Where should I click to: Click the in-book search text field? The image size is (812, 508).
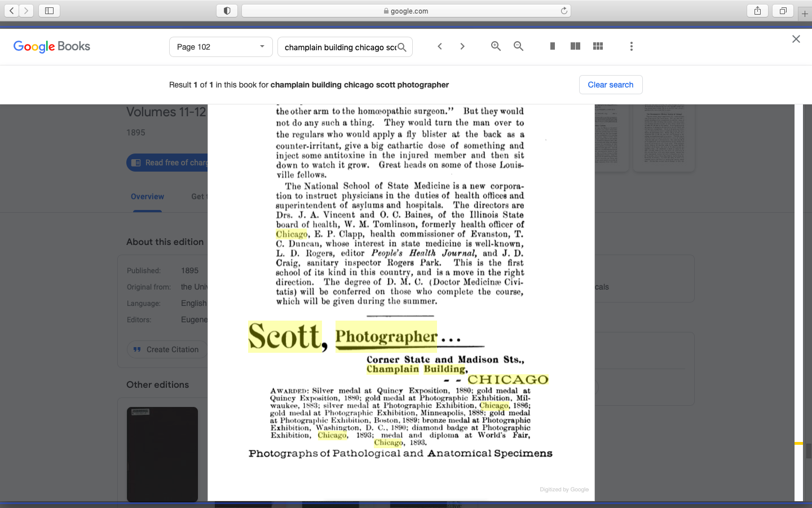pyautogui.click(x=339, y=47)
